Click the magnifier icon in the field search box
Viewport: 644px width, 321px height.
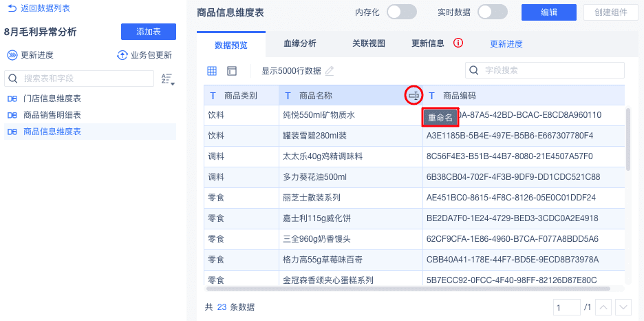[x=474, y=70]
